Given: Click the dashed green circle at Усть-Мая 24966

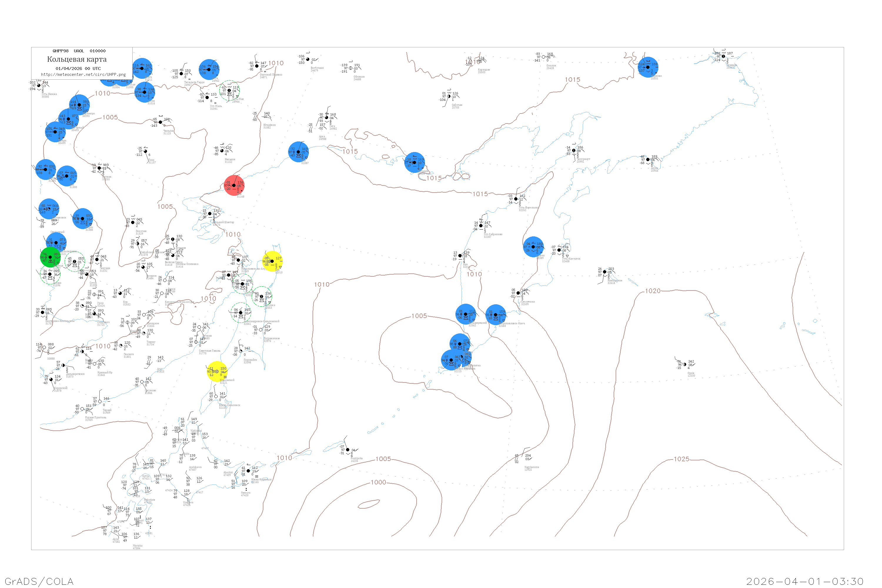Looking at the screenshot, I should [230, 90].
